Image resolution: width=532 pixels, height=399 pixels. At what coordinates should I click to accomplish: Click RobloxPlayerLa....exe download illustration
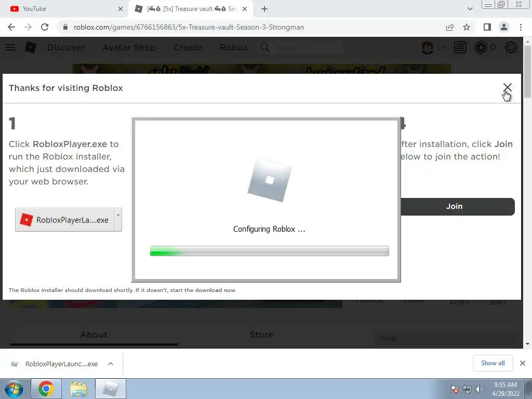pos(65,220)
